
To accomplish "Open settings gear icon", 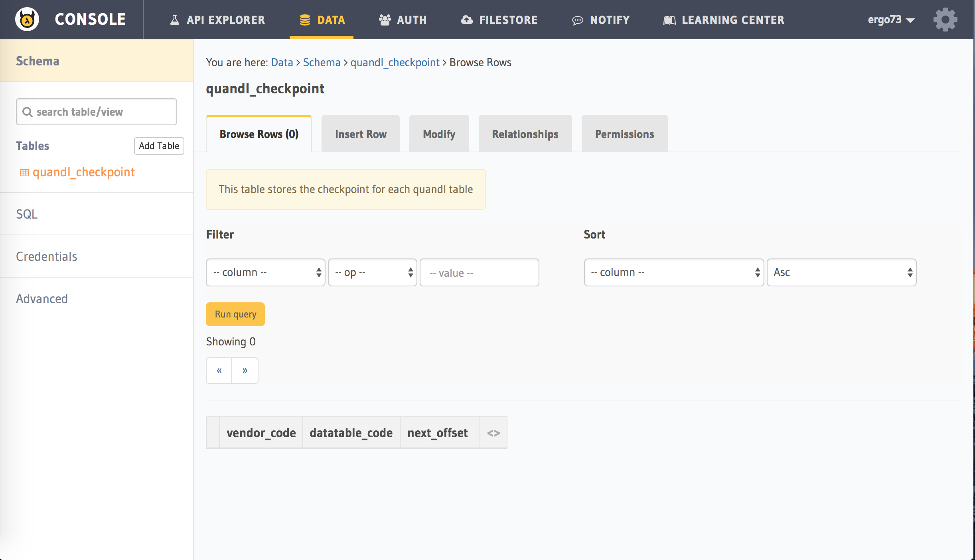I will (x=945, y=19).
